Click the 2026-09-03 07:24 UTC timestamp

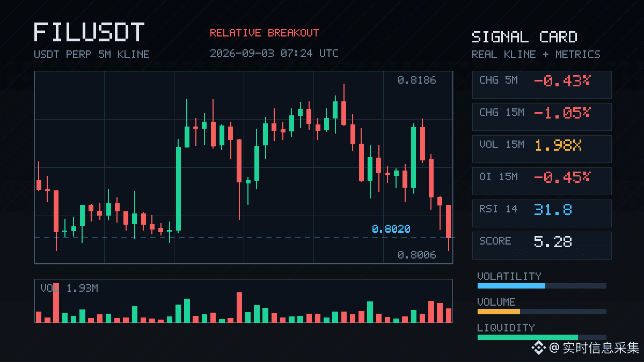[274, 53]
